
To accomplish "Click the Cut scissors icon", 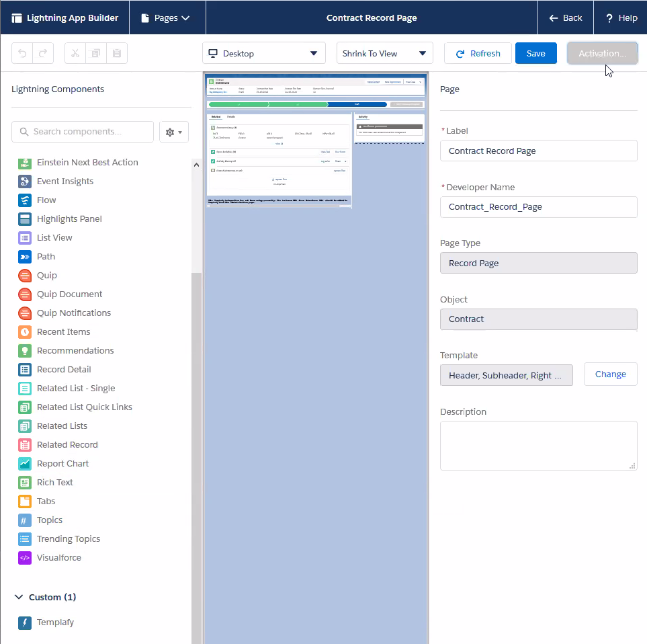I will (x=75, y=53).
